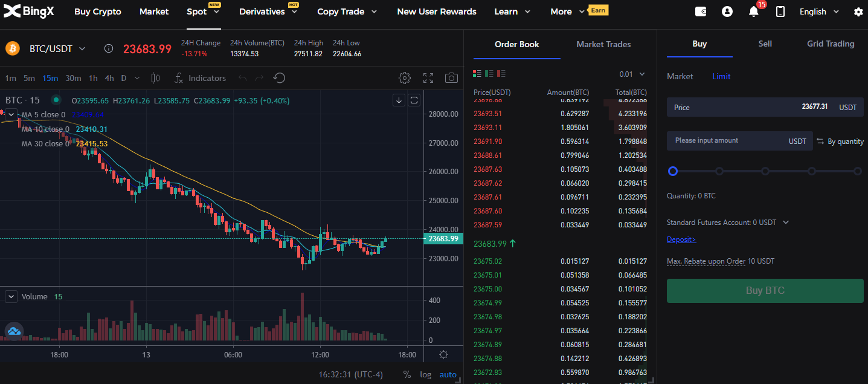Image resolution: width=868 pixels, height=384 pixels.
Task: Select the 30m timeframe
Action: coord(73,78)
